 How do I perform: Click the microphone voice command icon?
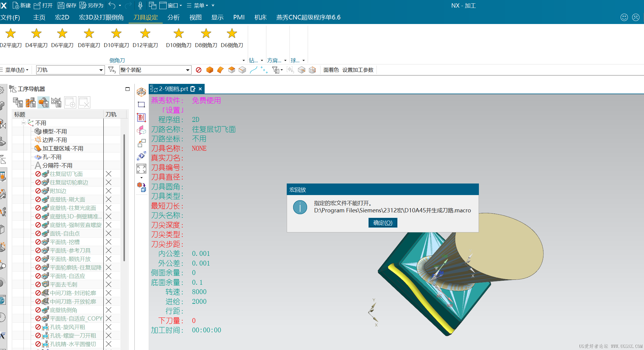(x=140, y=5)
